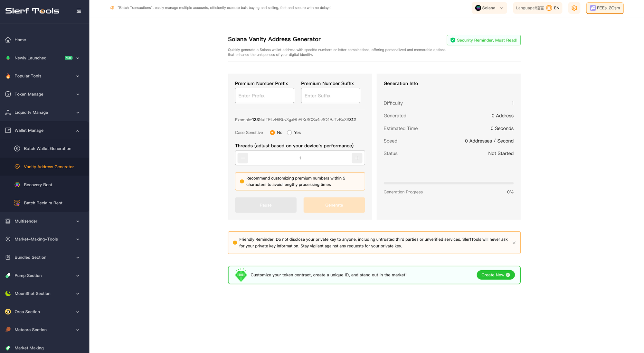The width and height of the screenshot is (644, 353).
Task: Click the Home house icon
Action: point(8,40)
